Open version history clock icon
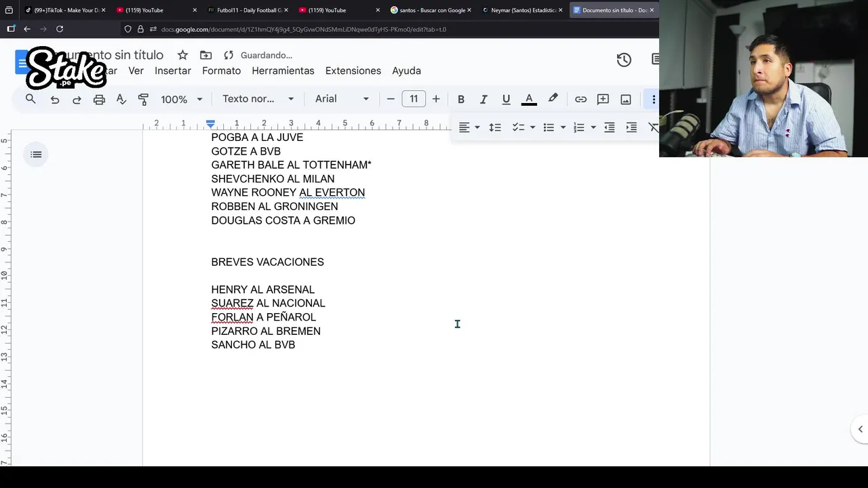868x488 pixels. point(624,60)
